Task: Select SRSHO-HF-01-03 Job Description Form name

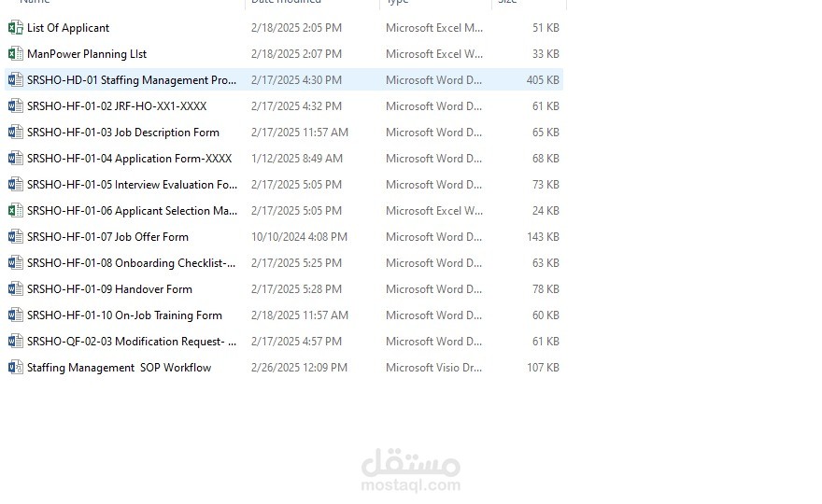Action: (x=123, y=133)
